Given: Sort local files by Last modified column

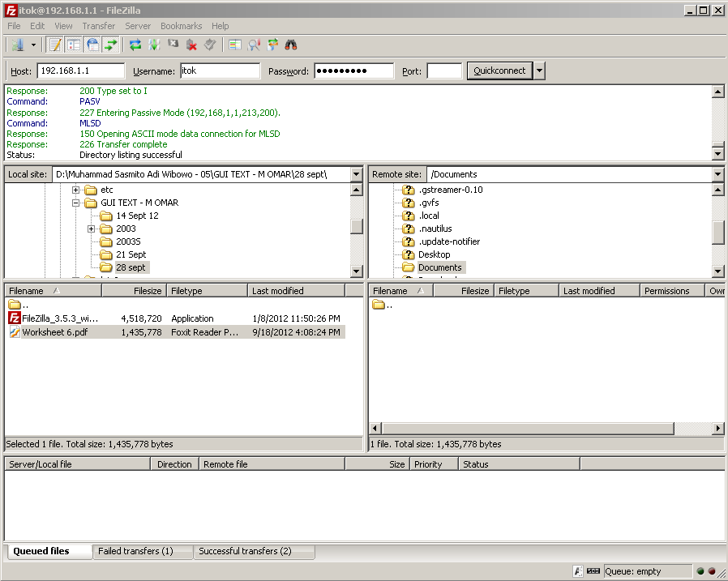Looking at the screenshot, I should pyautogui.click(x=277, y=290).
